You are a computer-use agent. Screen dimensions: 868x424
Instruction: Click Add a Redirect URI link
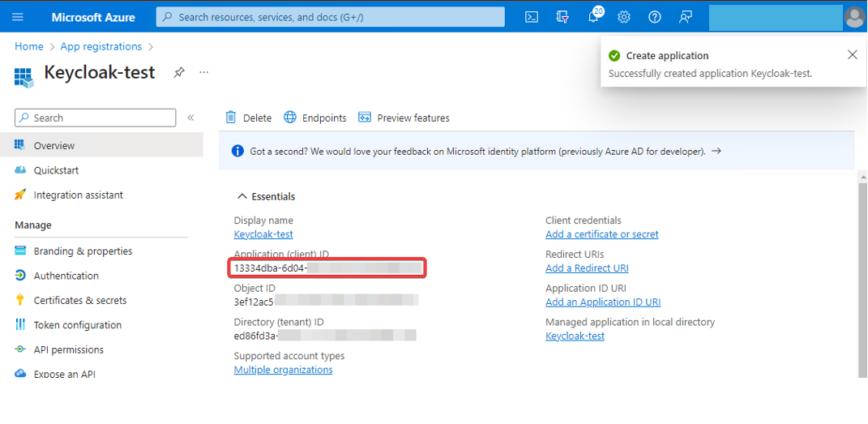pos(587,268)
